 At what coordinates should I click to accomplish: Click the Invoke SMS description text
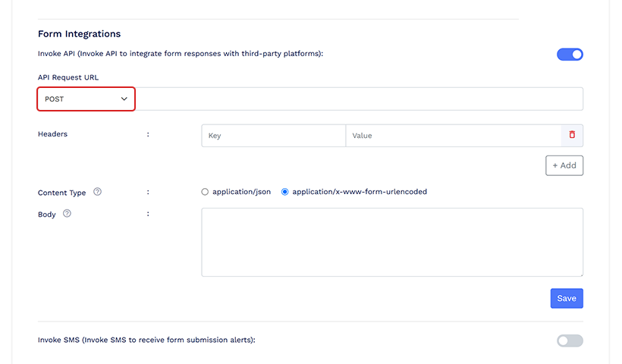(146, 340)
